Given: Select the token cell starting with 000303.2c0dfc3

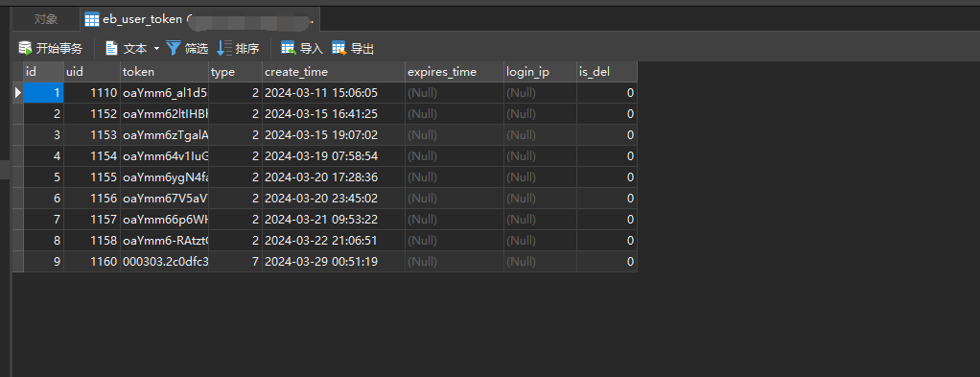Looking at the screenshot, I should pos(165,261).
